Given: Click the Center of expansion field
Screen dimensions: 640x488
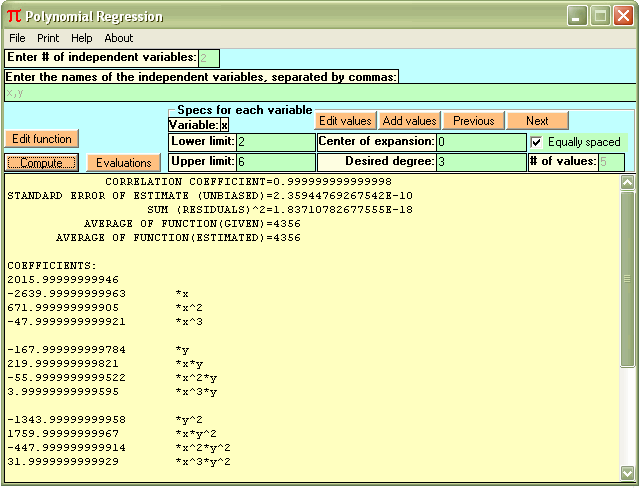Looking at the screenshot, I should pyautogui.click(x=480, y=142).
